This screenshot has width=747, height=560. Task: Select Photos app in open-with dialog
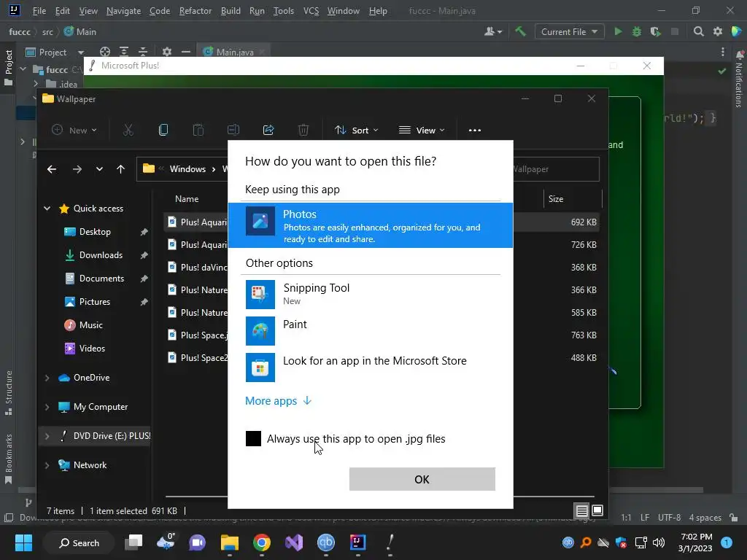tap(370, 225)
